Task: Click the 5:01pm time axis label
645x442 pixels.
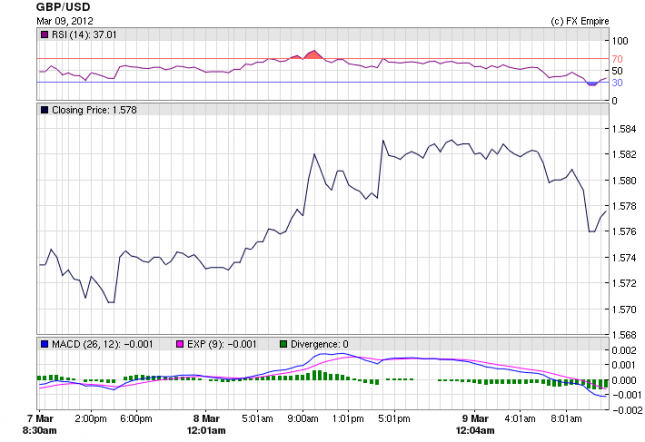Action: point(394,419)
